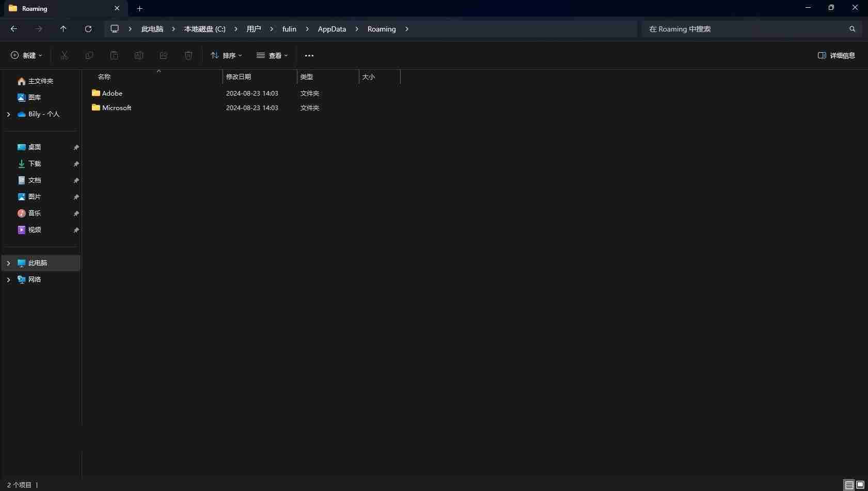
Task: Go up one folder level
Action: point(64,29)
